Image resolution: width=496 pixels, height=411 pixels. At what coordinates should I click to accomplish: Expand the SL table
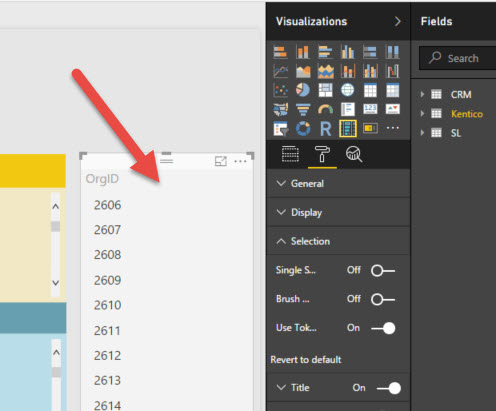(x=422, y=133)
